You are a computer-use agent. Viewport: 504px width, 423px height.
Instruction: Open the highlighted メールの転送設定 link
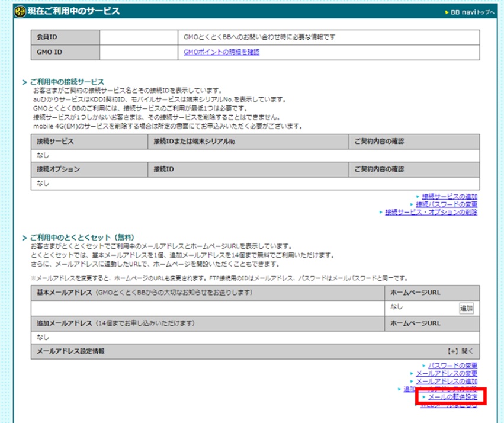453,397
